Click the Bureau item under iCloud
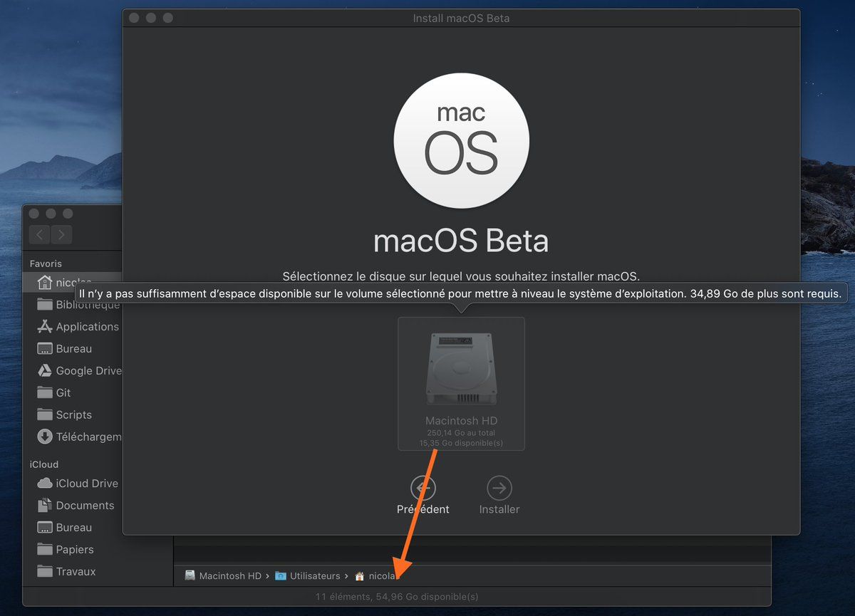 (73, 528)
